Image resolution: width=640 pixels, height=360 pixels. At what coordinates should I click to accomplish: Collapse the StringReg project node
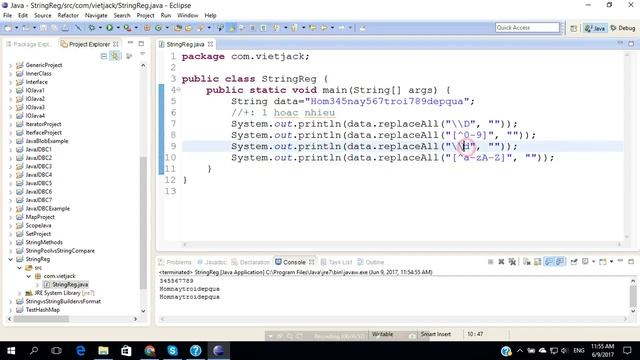coord(10,259)
